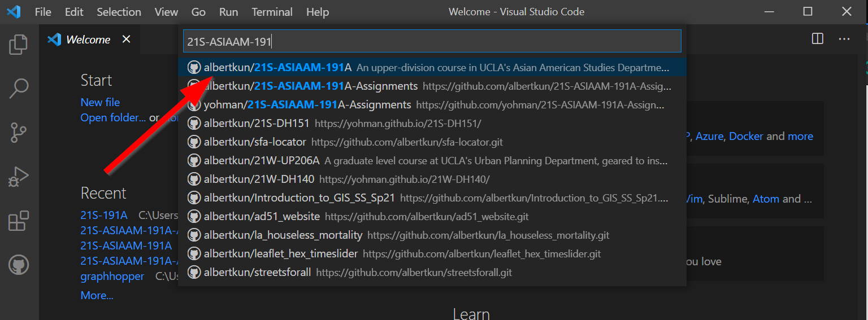This screenshot has width=868, height=320.
Task: Open the editor More Actions ellipsis
Action: (x=844, y=39)
